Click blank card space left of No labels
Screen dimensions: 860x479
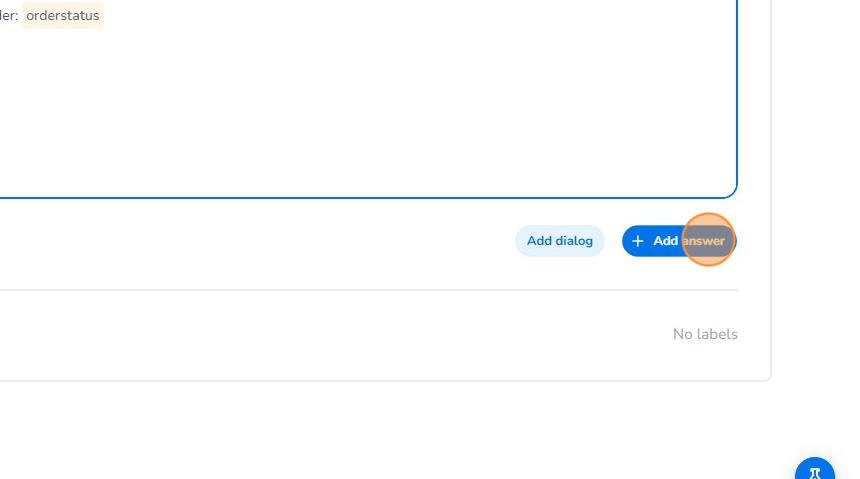point(350,334)
